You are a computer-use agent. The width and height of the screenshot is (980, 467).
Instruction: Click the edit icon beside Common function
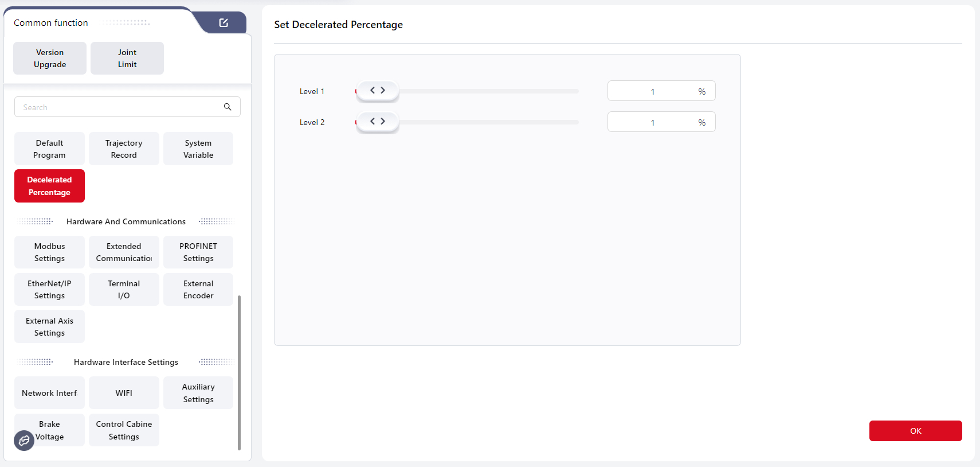coord(224,23)
